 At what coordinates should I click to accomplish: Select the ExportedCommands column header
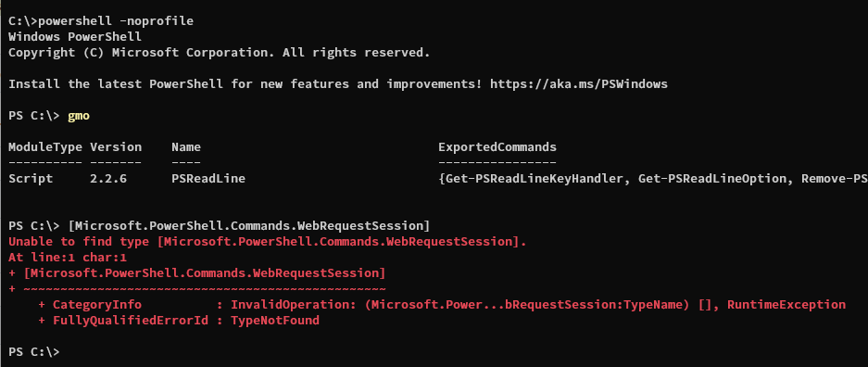(x=497, y=147)
